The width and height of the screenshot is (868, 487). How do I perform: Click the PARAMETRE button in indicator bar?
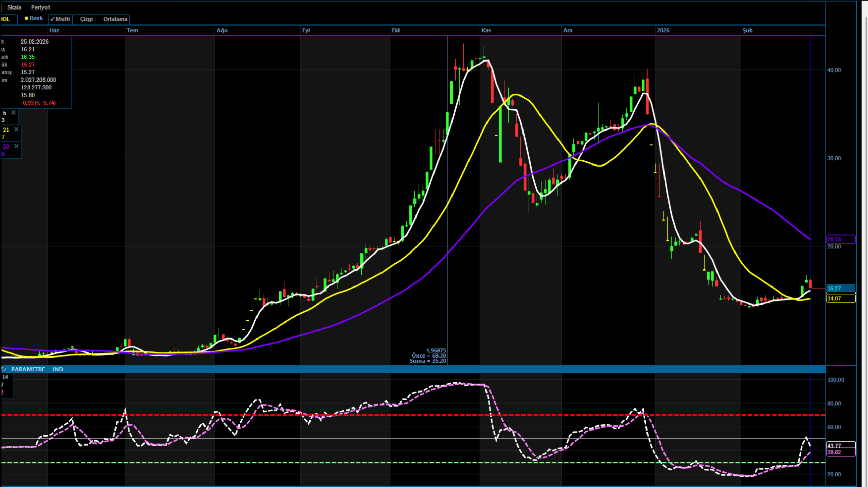tap(28, 369)
